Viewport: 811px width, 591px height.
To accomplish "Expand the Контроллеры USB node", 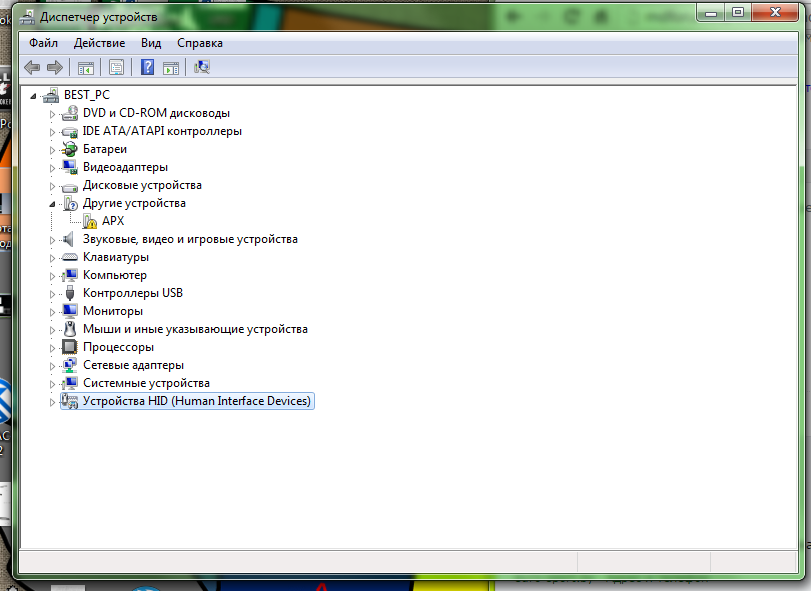I will (x=52, y=294).
